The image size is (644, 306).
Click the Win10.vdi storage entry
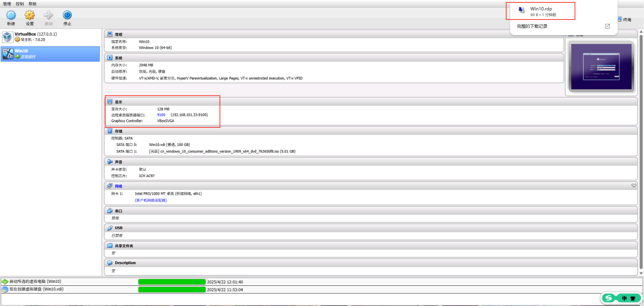coord(170,144)
